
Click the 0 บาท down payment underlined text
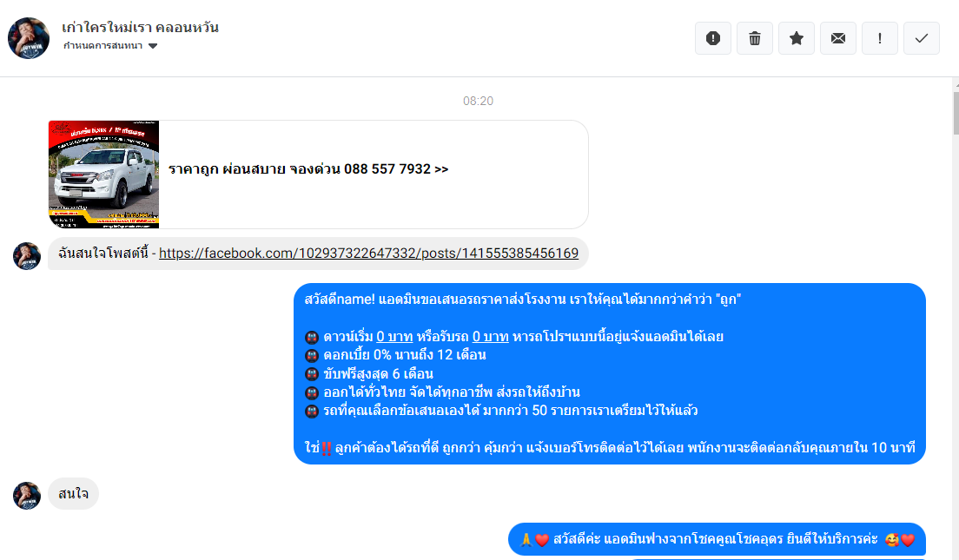(x=394, y=336)
